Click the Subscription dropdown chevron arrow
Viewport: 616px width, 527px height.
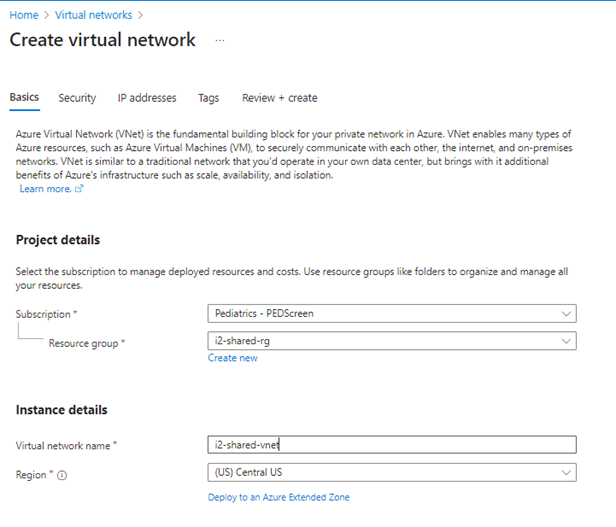(x=566, y=314)
